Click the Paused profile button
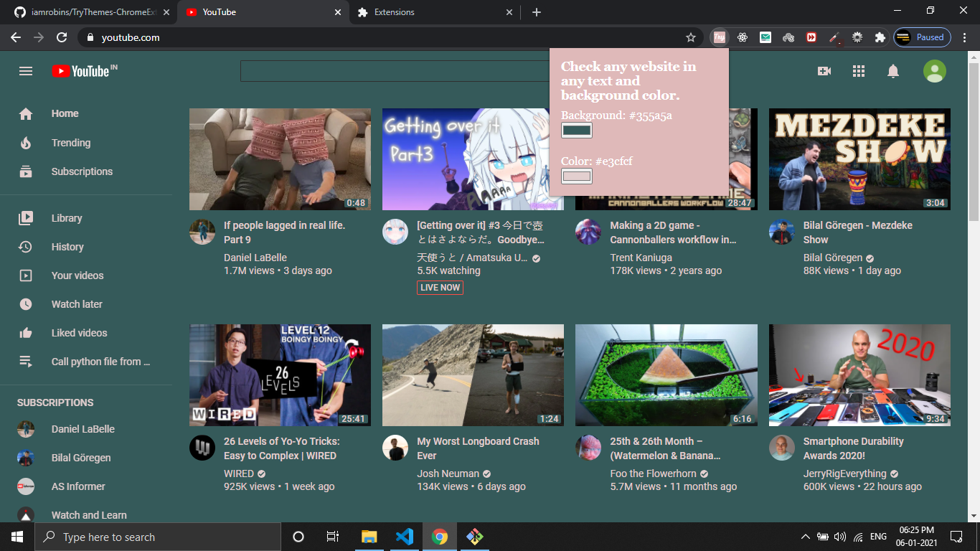Screen dimensions: 980x551 tap(923, 37)
